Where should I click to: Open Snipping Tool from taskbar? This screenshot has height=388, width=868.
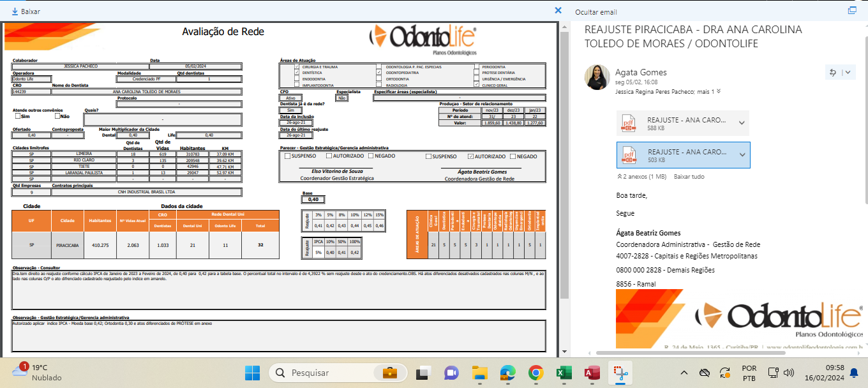(x=620, y=373)
